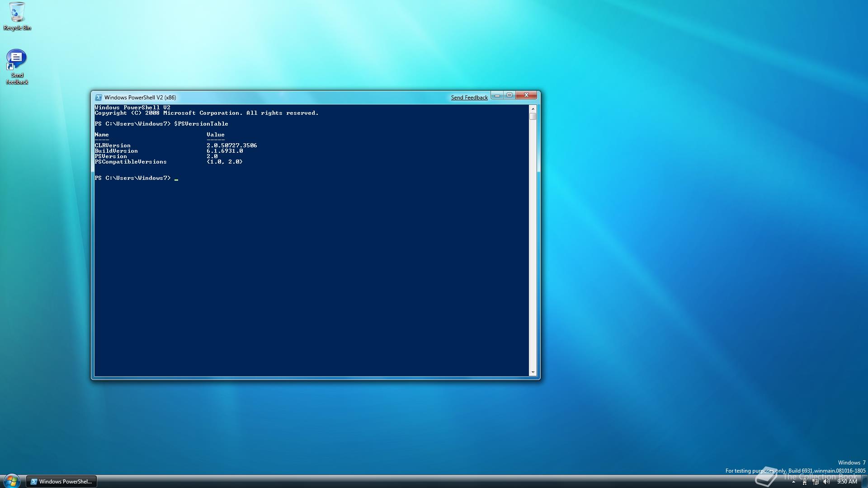This screenshot has height=488, width=868.
Task: Click the Show desktop button at taskbar end
Action: coord(864,482)
